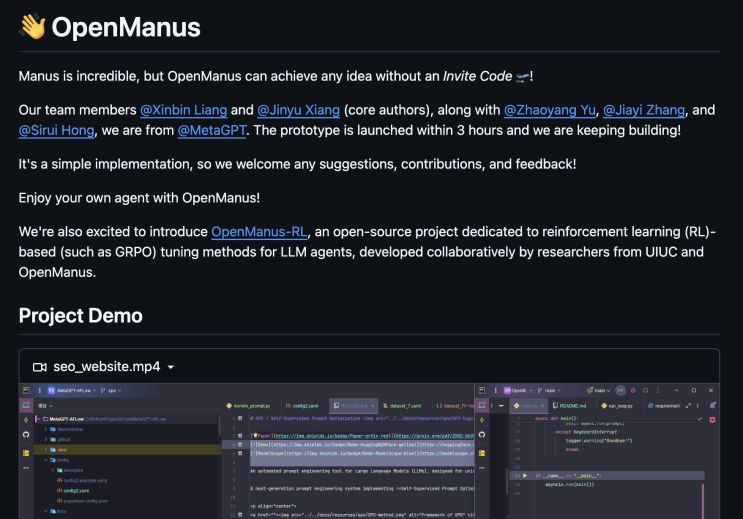Toggle fold marker on editor line 3
The width and height of the screenshot is (743, 519).
[x=240, y=436]
